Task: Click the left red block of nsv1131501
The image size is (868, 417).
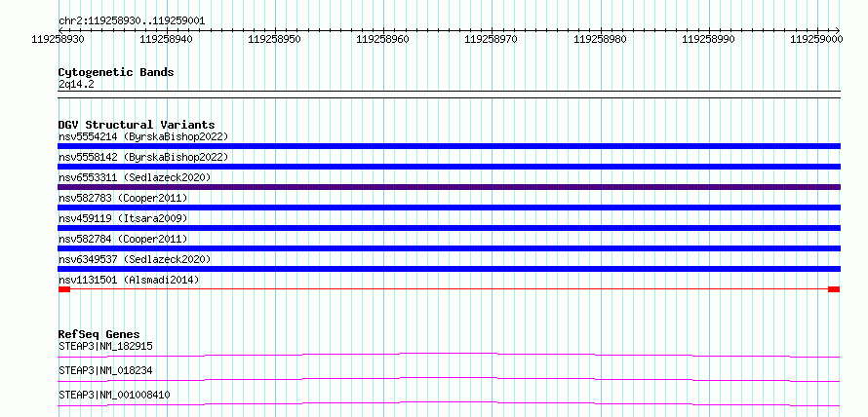Action: pyautogui.click(x=64, y=289)
